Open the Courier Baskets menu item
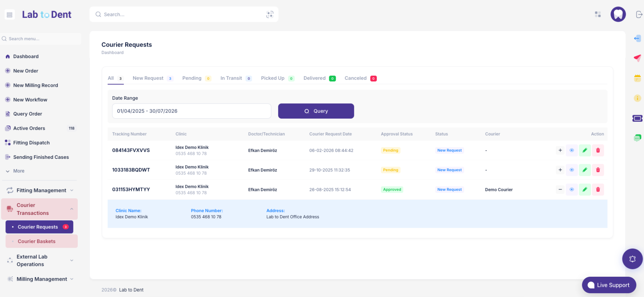Screen dimensions: 644x297 pyautogui.click(x=37, y=241)
